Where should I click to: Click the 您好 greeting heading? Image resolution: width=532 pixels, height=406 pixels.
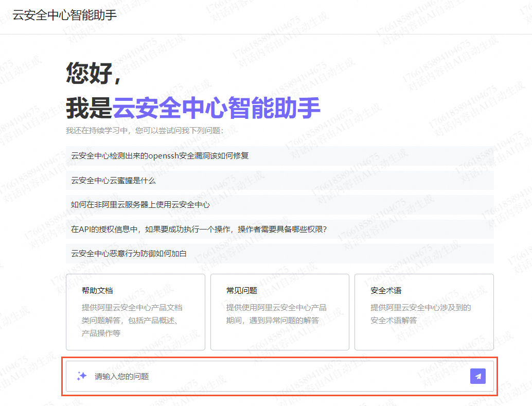click(93, 73)
